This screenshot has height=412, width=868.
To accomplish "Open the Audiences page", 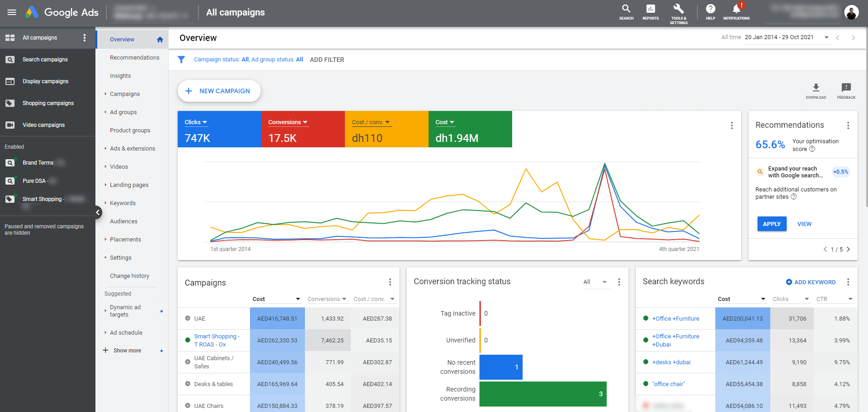I will pos(124,221).
